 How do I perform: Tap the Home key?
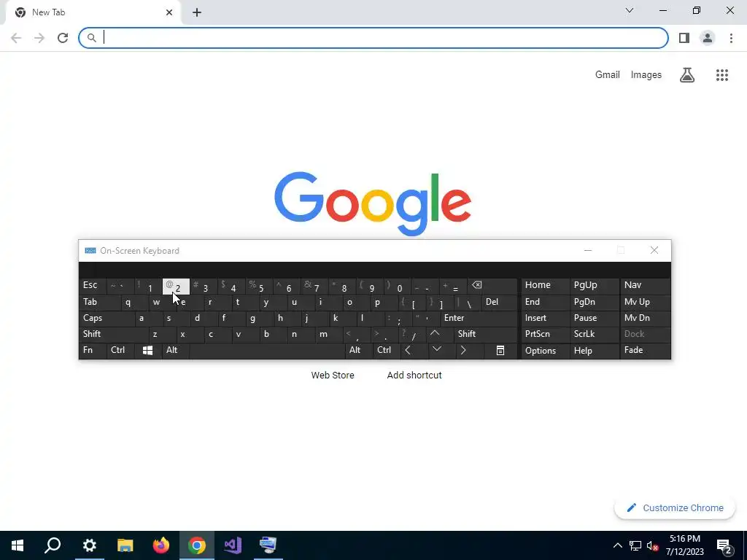click(x=545, y=286)
